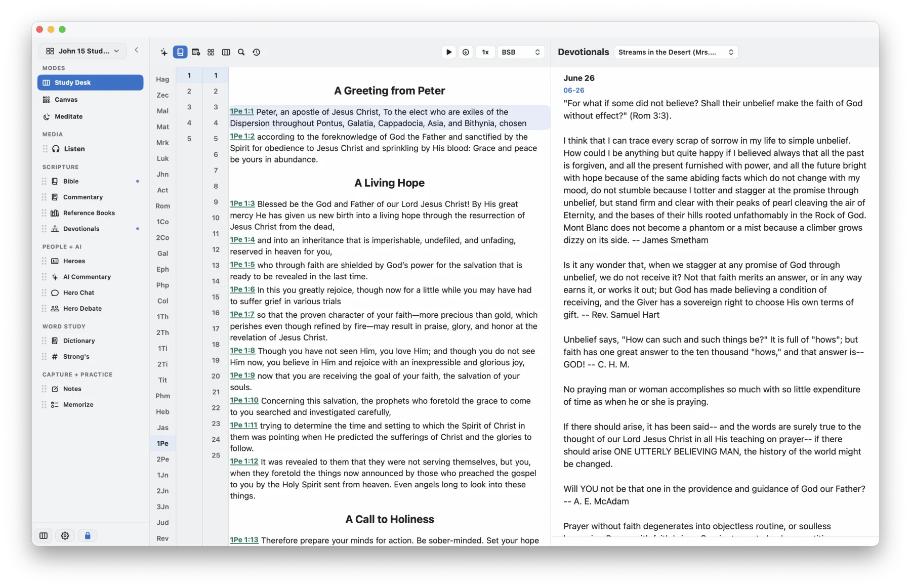Toggle the blue lock icon
The image size is (911, 588).
pos(88,535)
